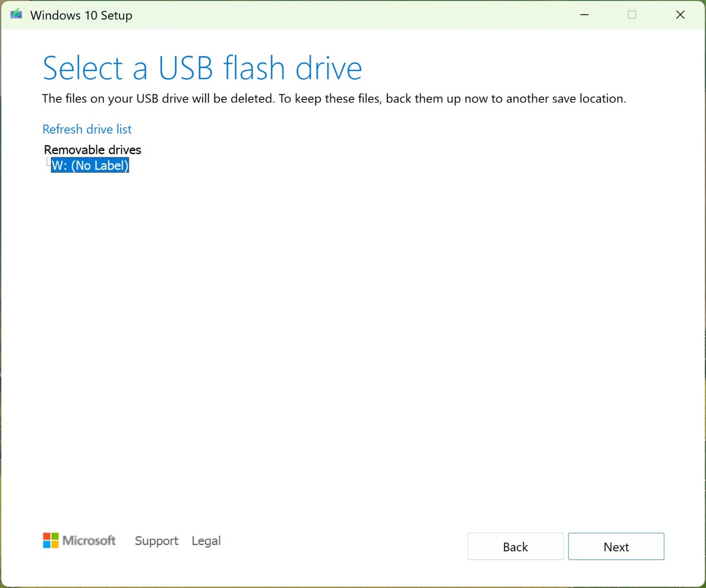Screen dimensions: 706x588
Task: Click the dotted tree connector beside W:
Action: [48, 164]
